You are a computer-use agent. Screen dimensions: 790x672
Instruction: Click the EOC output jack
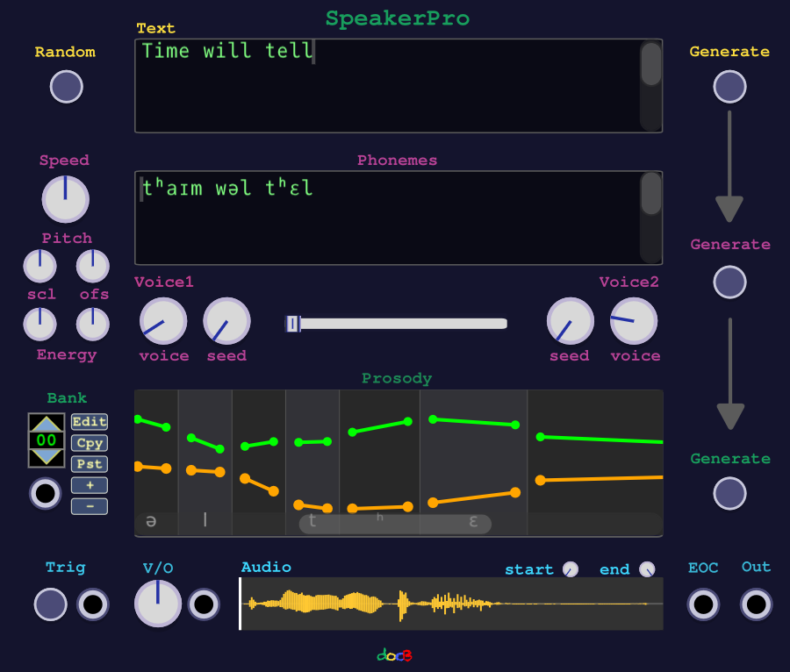point(702,604)
